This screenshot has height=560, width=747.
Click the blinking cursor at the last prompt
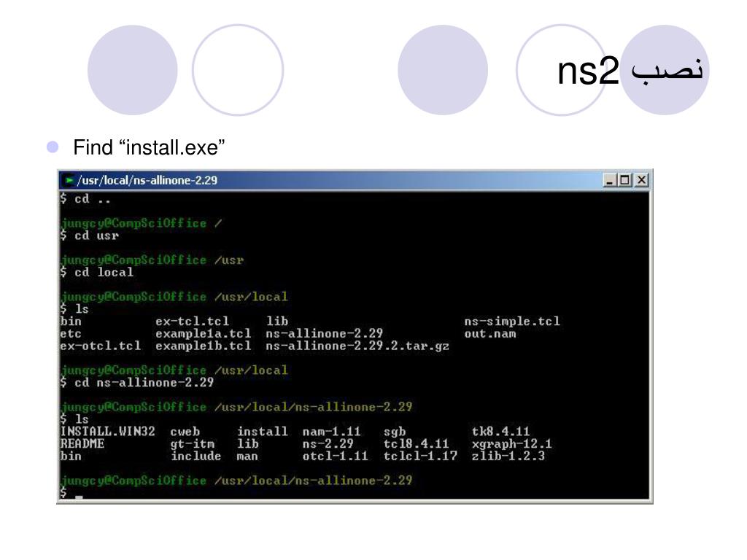click(79, 497)
